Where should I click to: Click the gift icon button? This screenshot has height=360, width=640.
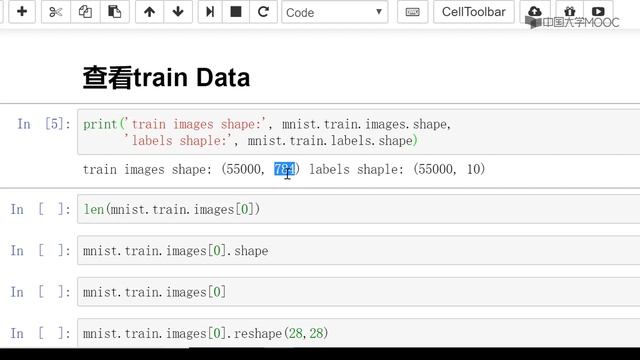tap(570, 12)
